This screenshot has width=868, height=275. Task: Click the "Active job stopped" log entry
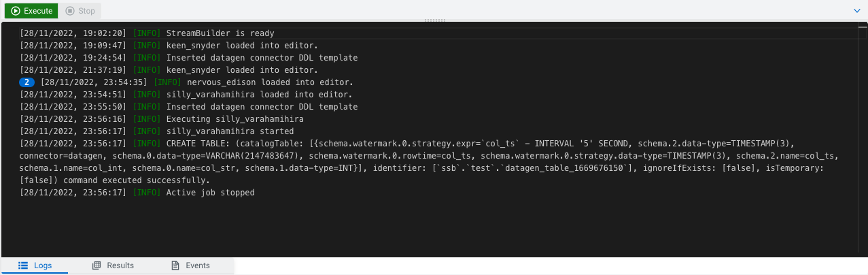pos(210,193)
